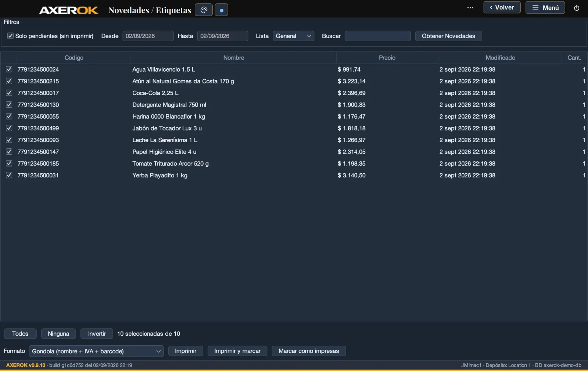This screenshot has width=588, height=371.
Task: Click the name Yerba Playadito 1 kg
Action: (x=160, y=175)
